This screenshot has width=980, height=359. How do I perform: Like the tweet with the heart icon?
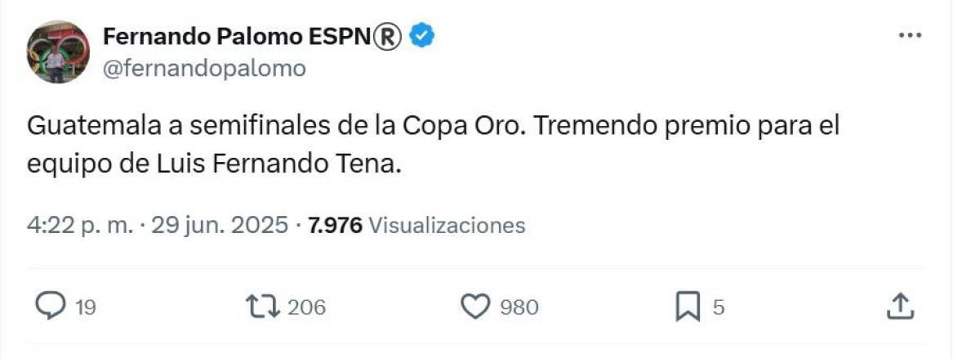[x=475, y=307]
